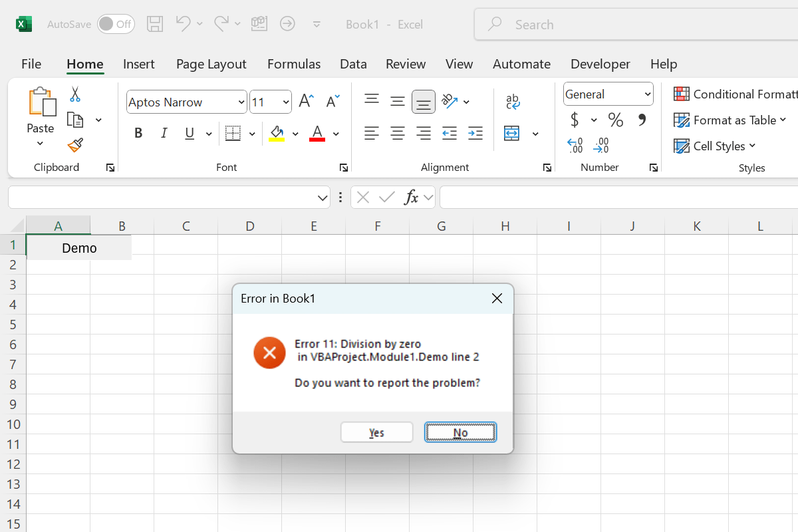Switch to the Formulas tab

[294, 64]
